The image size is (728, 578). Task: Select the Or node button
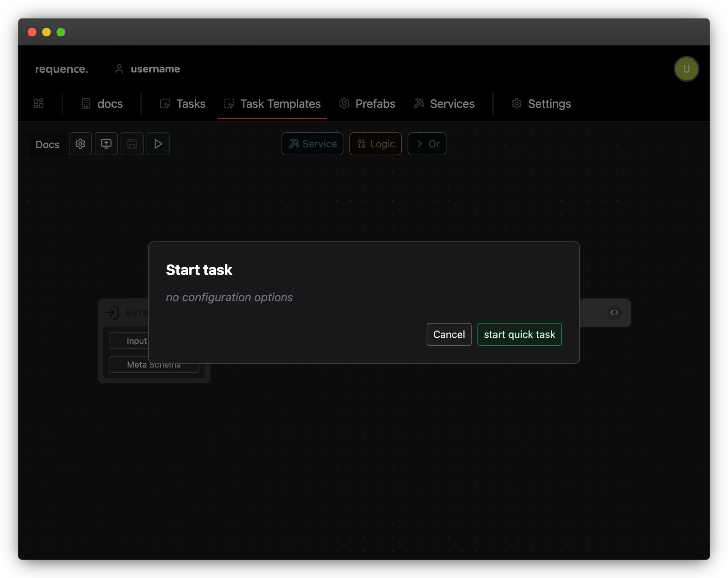coord(427,144)
